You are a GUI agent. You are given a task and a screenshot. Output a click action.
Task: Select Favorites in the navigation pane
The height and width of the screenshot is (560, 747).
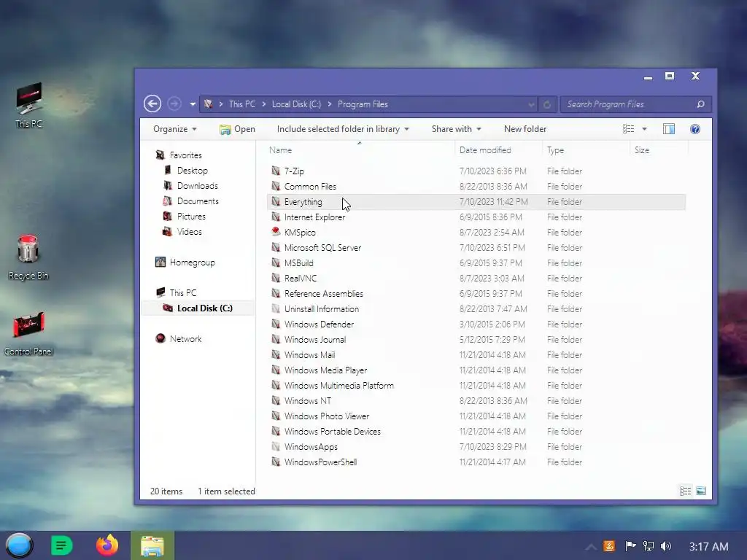pos(186,155)
